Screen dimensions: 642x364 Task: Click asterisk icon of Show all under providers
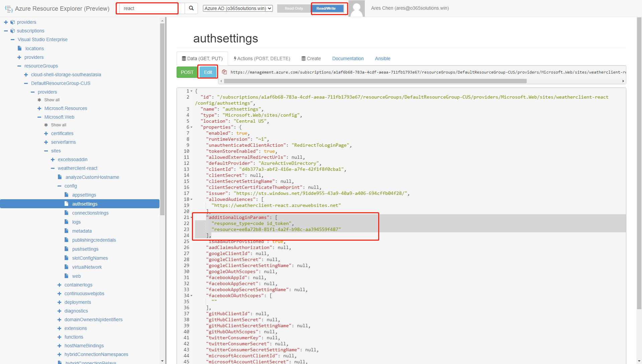[x=39, y=100]
